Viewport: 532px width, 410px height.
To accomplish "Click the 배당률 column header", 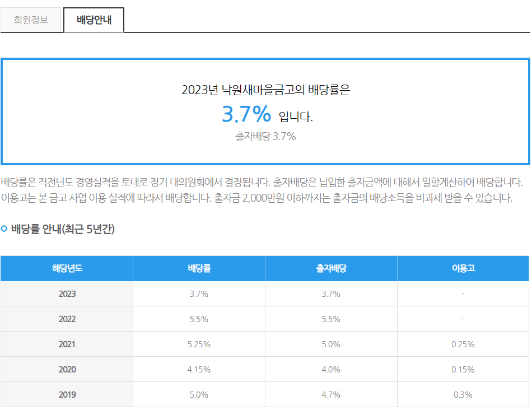I will click(199, 268).
